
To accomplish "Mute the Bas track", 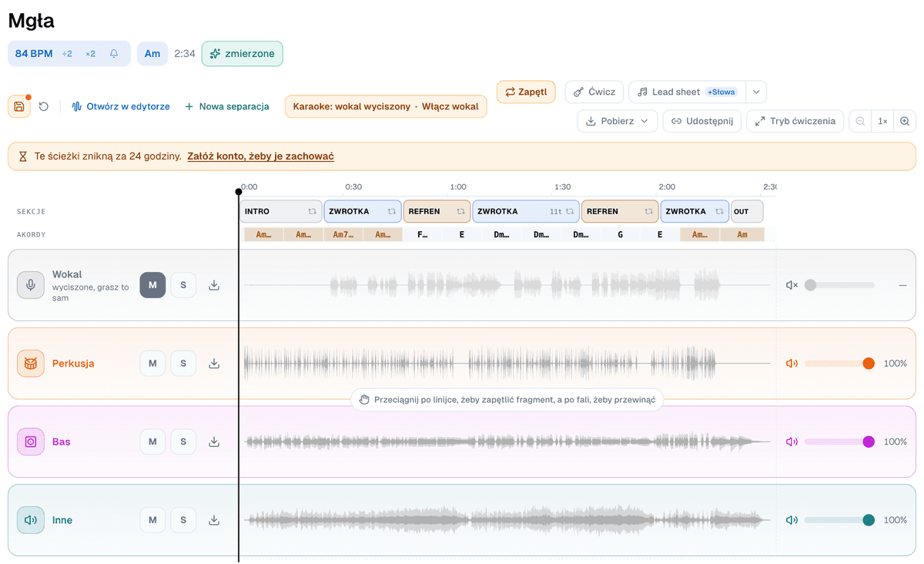I will (x=152, y=441).
